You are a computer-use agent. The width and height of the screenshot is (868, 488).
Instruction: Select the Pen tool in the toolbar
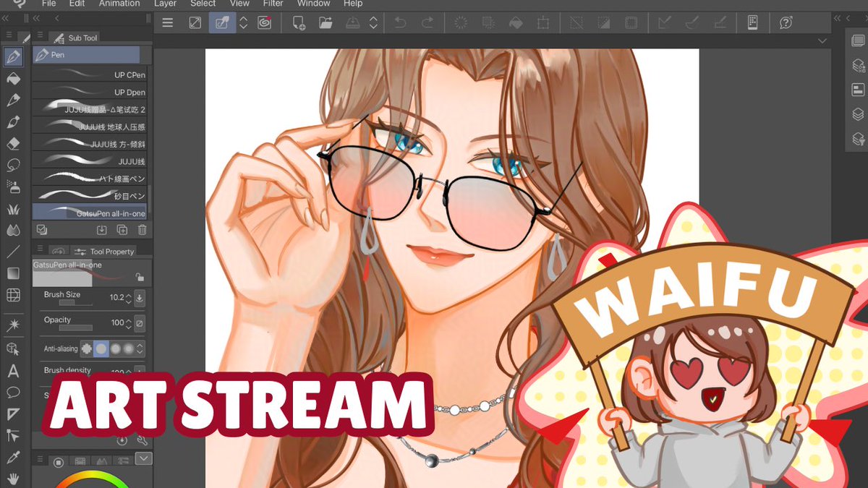click(x=13, y=57)
